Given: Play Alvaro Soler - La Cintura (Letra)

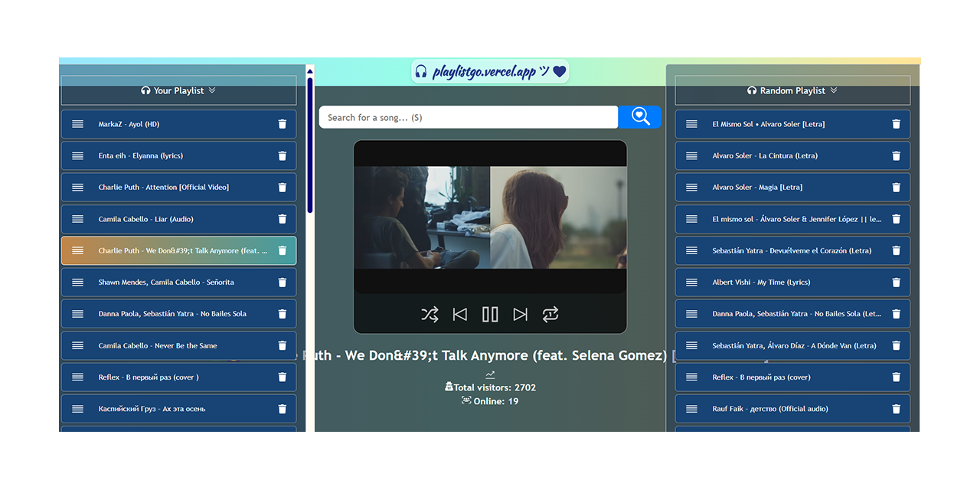Looking at the screenshot, I should coord(765,155).
